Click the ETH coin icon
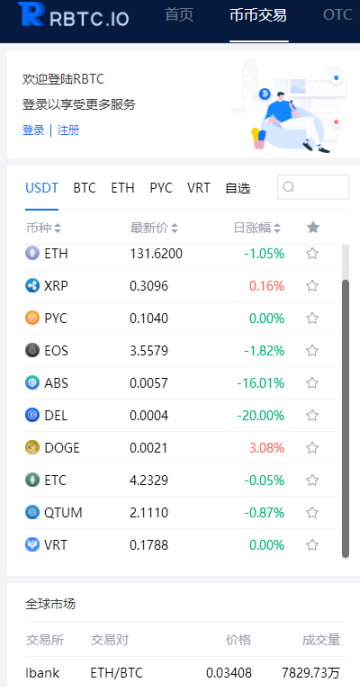360x687 pixels. point(32,253)
